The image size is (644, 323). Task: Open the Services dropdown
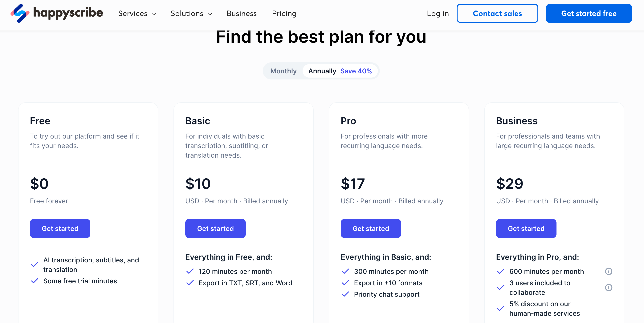137,13
